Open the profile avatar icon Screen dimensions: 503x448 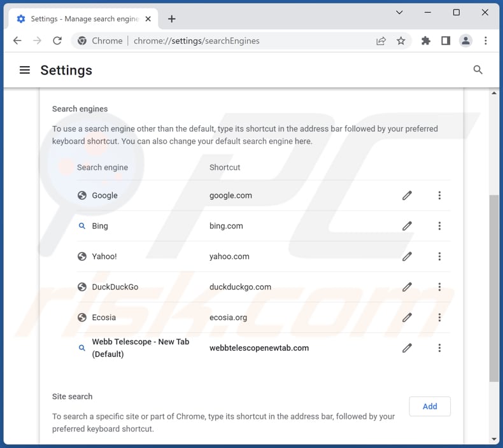point(466,41)
